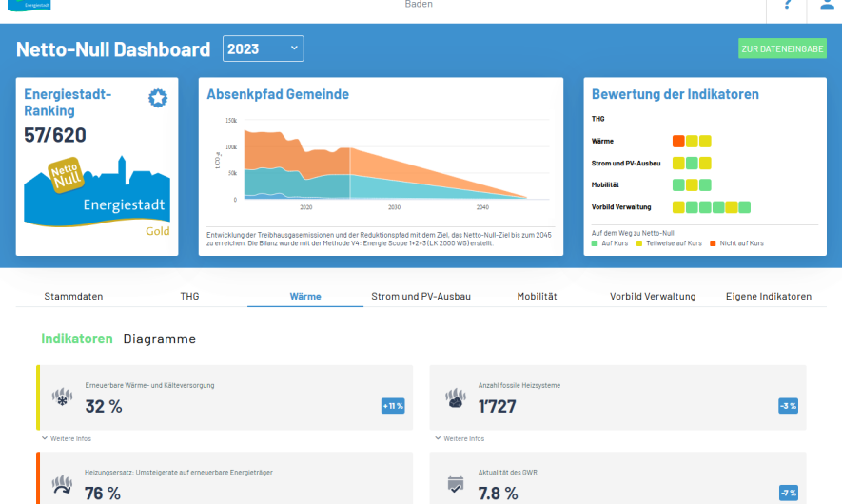The width and height of the screenshot is (842, 504).
Task: Open the user account profile icon
Action: pos(826,5)
